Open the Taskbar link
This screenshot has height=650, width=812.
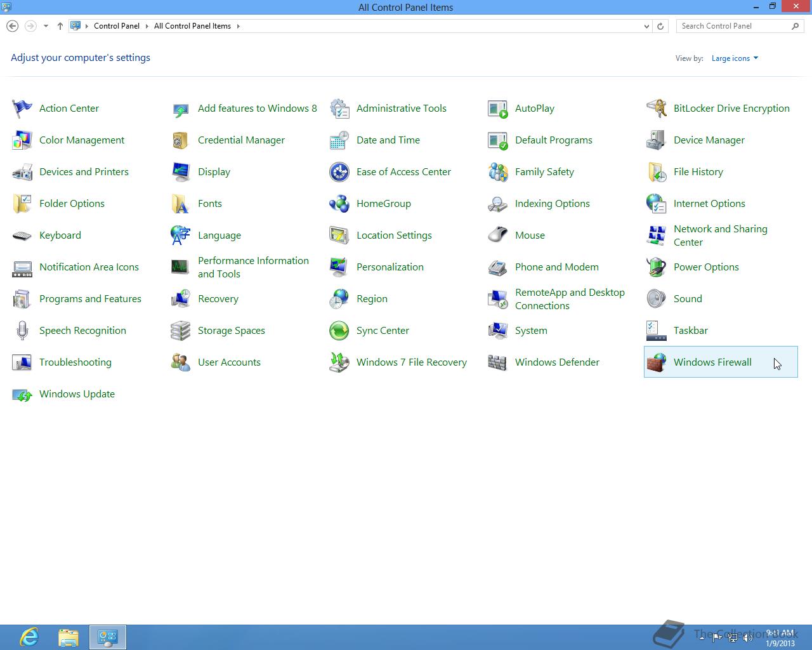click(x=691, y=331)
